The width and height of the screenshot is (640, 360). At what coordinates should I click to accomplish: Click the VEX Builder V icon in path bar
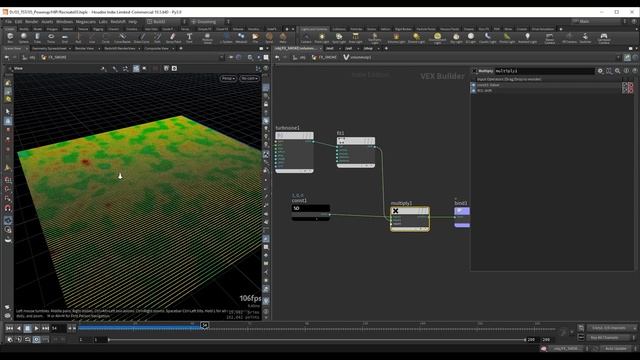[x=346, y=58]
